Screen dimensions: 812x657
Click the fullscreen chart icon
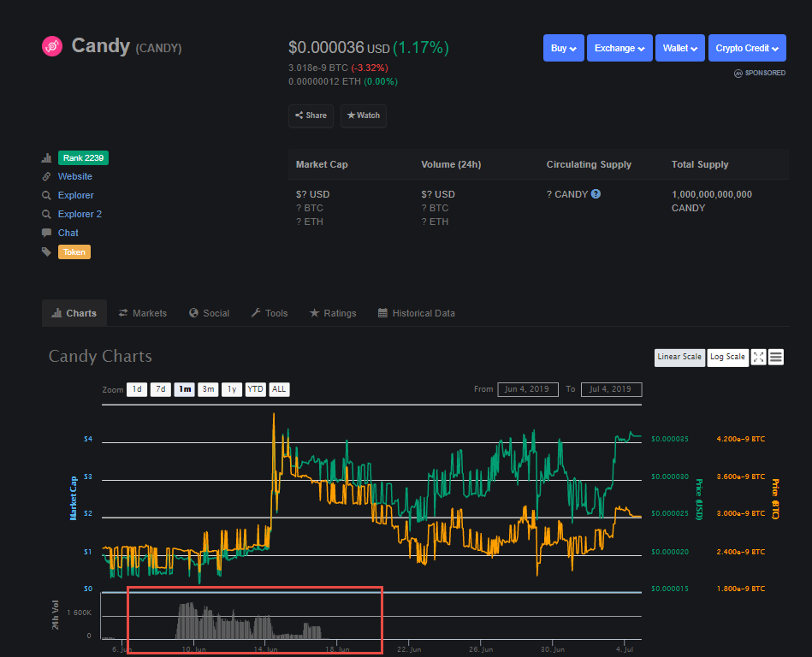tap(758, 357)
